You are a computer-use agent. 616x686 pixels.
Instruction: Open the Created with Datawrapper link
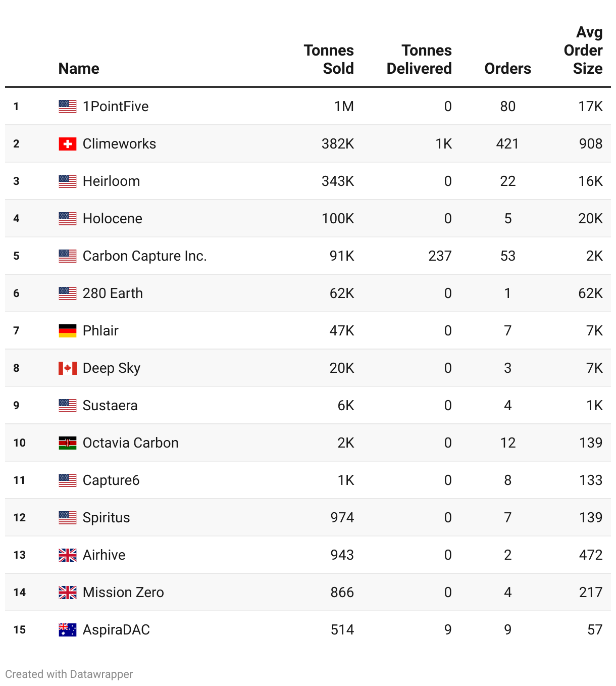point(69,674)
